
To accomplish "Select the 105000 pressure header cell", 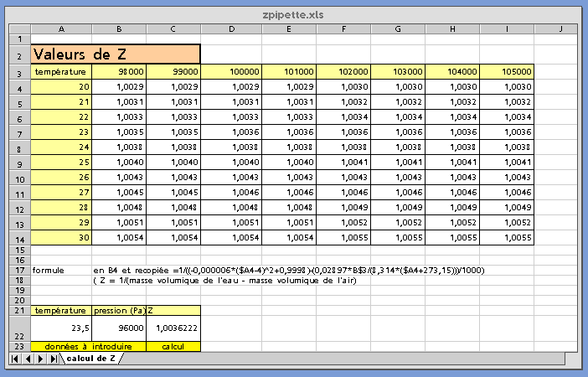I will [506, 72].
